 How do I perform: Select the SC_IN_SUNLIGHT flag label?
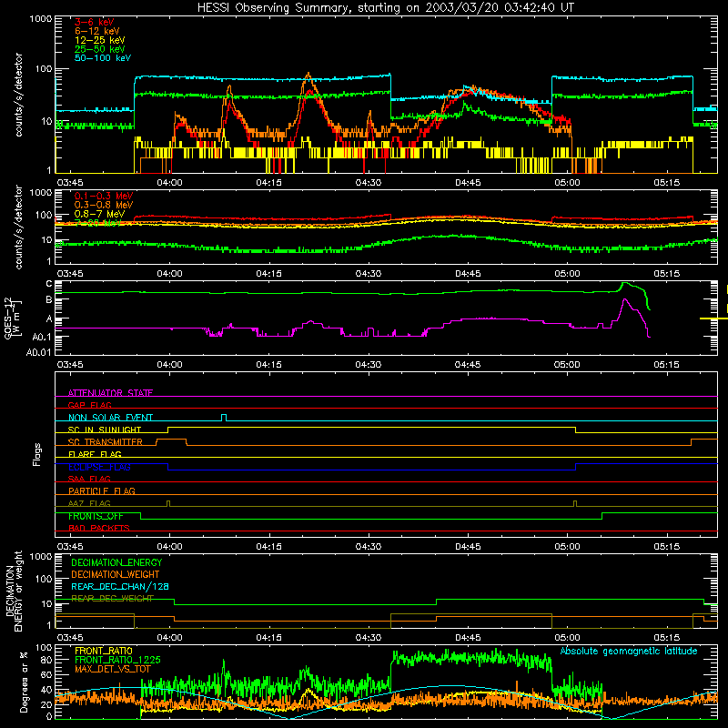[x=105, y=430]
